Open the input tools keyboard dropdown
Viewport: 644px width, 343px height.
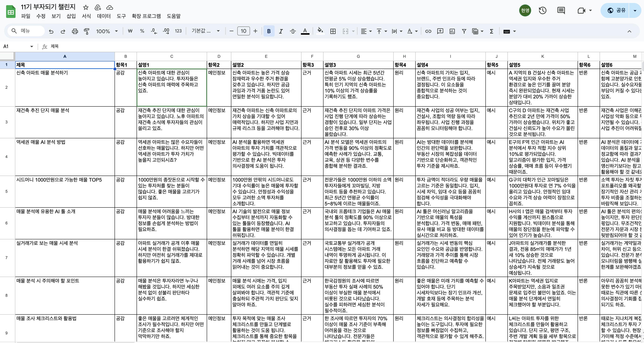(509, 31)
